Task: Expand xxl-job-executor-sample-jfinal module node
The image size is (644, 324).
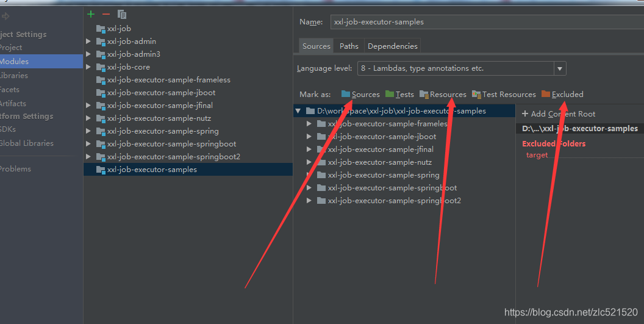Action: tap(88, 106)
